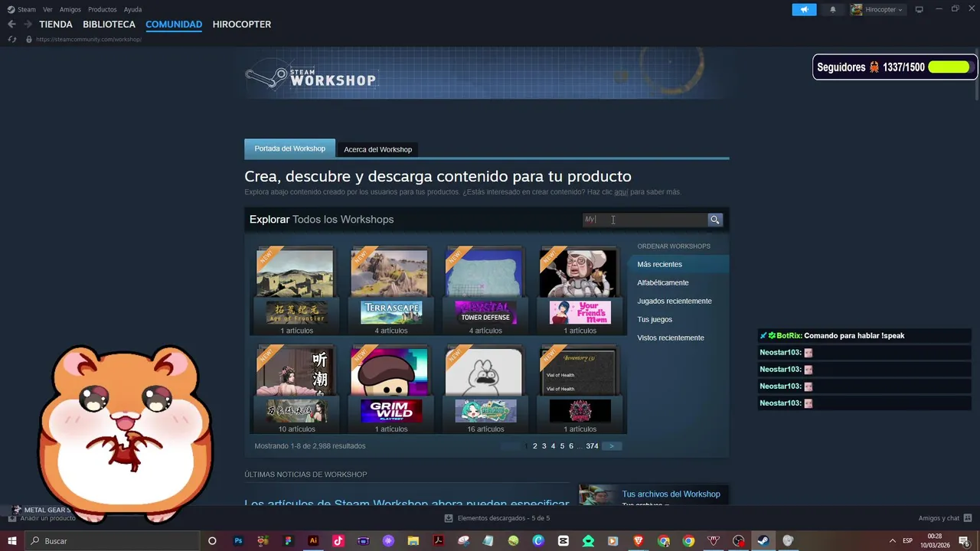The width and height of the screenshot is (980, 551).
Task: Open the Windows notification center icon
Action: [x=964, y=541]
